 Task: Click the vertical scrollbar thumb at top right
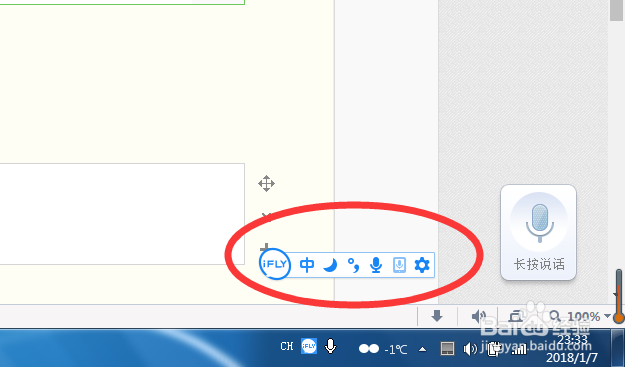[616, 10]
